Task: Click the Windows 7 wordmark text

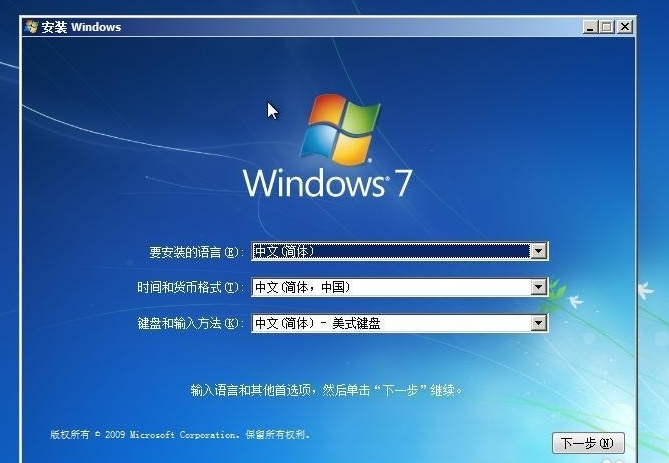Action: coord(327,183)
